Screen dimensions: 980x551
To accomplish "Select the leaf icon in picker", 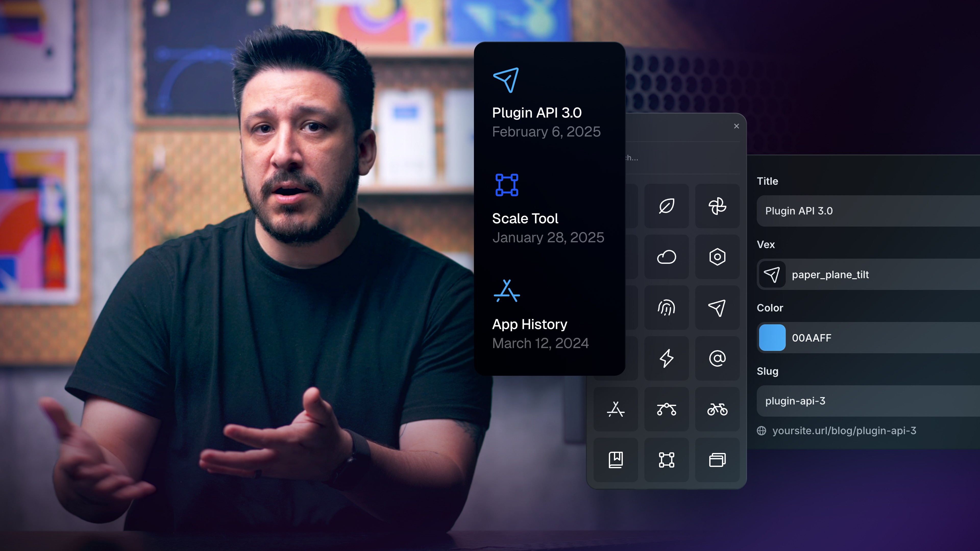I will [x=666, y=206].
